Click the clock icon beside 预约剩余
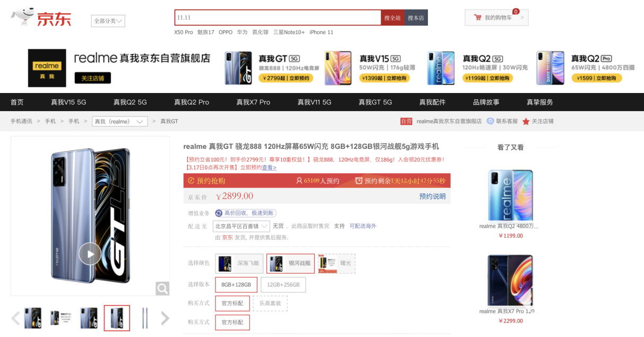This screenshot has height=337, width=644. [359, 181]
